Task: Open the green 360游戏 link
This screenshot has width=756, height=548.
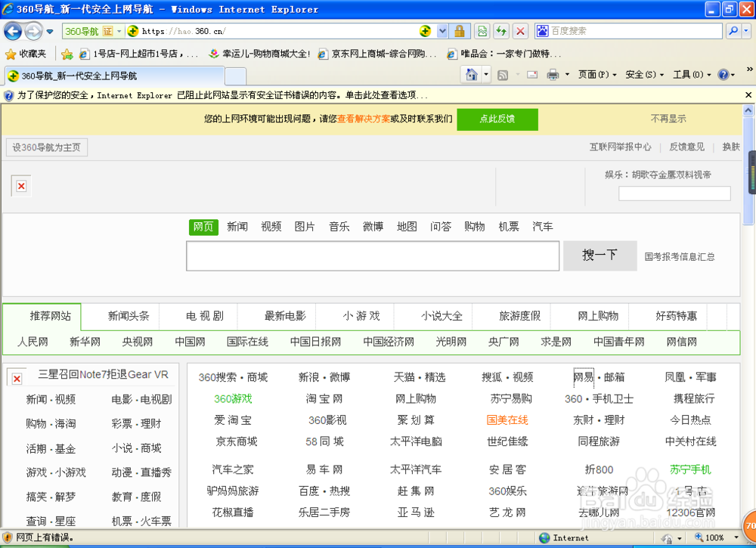Action: (233, 399)
